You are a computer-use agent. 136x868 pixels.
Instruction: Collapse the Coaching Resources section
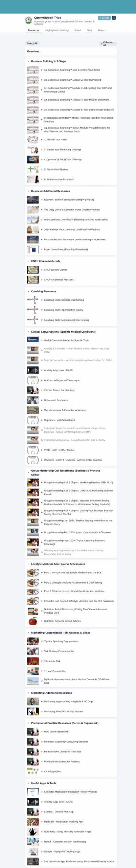(x=28, y=291)
